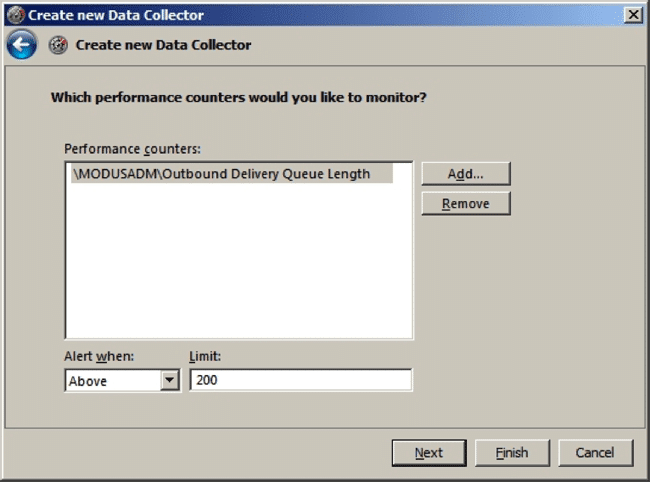Select the Outbound Delivery Queue Length counter
The width and height of the screenshot is (650, 482).
[x=221, y=174]
